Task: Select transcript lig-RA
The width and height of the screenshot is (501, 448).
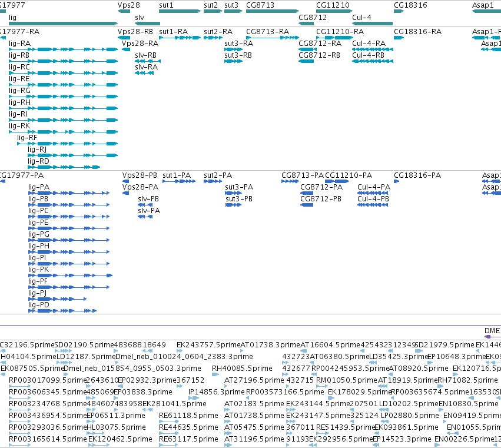Action: click(x=63, y=49)
